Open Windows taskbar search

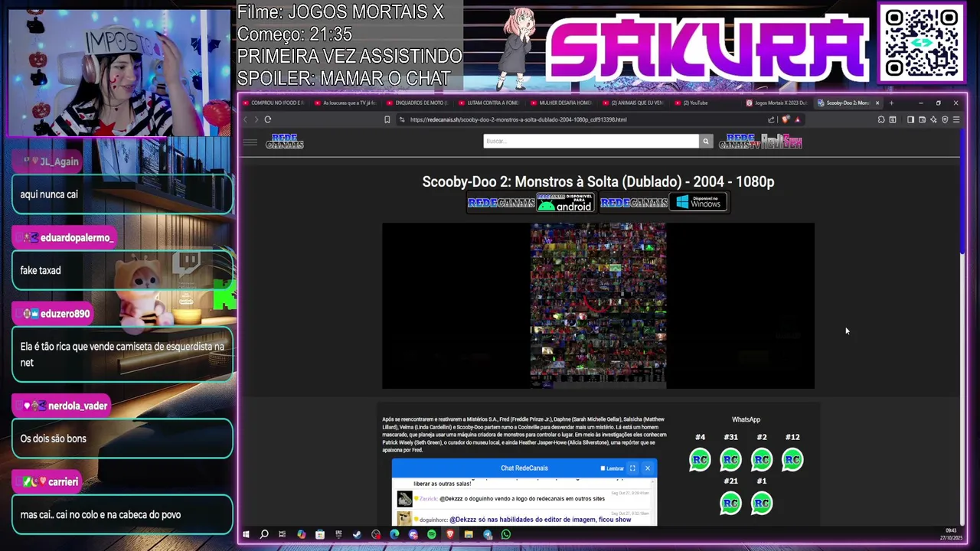pyautogui.click(x=264, y=534)
